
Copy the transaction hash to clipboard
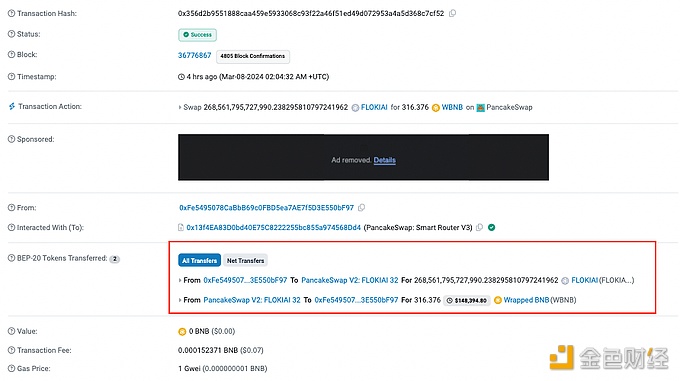452,13
